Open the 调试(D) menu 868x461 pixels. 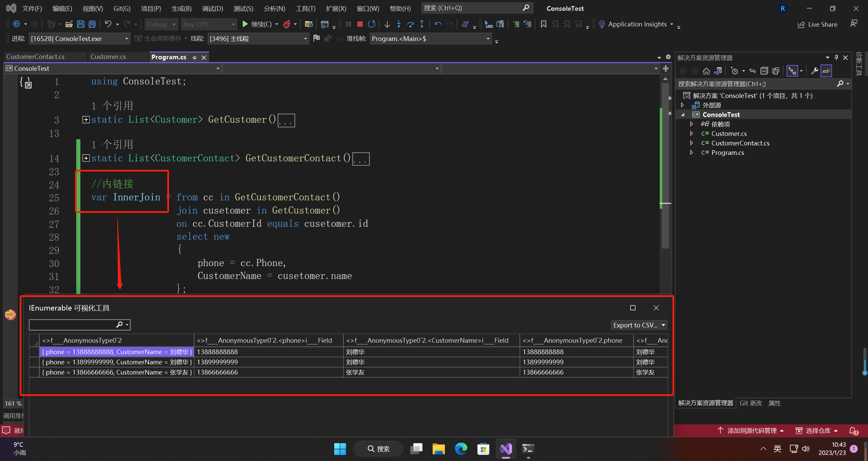pos(212,8)
